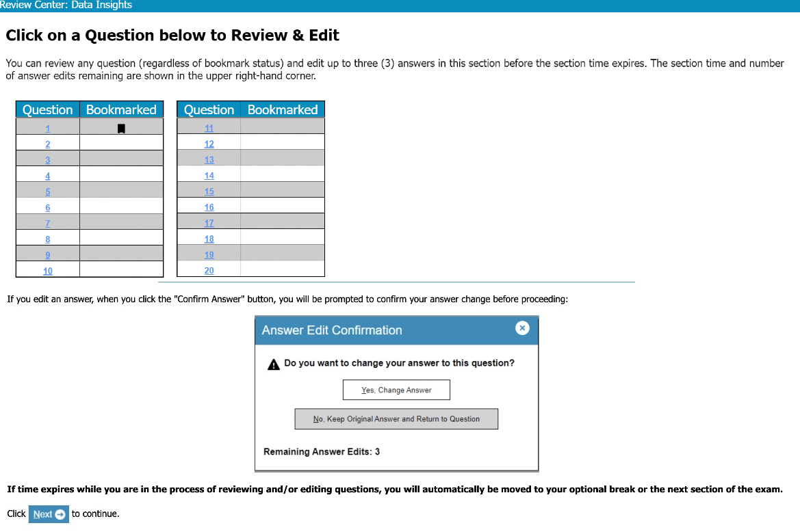Open question 16 for review
The image size is (800, 532).
click(x=209, y=207)
